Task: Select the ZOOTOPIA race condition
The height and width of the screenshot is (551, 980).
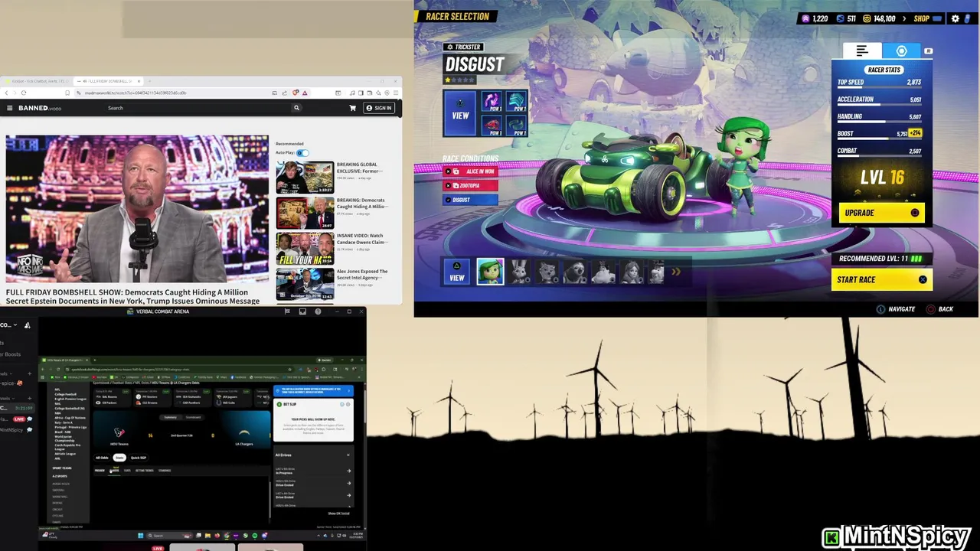Action: 471,185
